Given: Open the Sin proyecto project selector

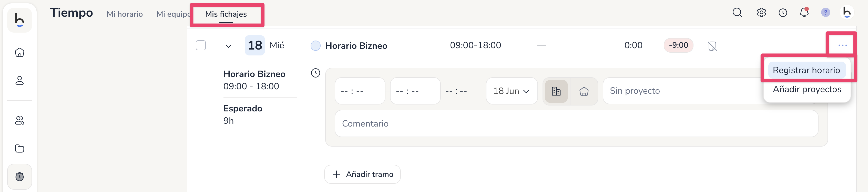Looking at the screenshot, I should pos(681,91).
